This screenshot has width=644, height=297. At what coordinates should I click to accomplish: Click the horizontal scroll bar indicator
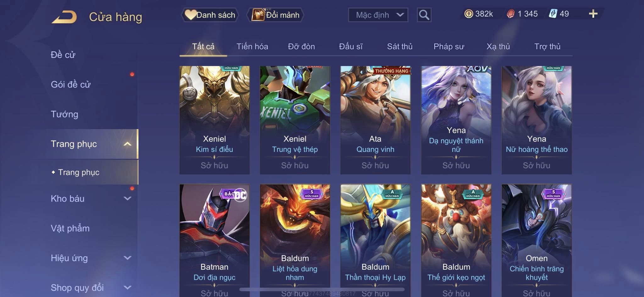click(x=322, y=289)
